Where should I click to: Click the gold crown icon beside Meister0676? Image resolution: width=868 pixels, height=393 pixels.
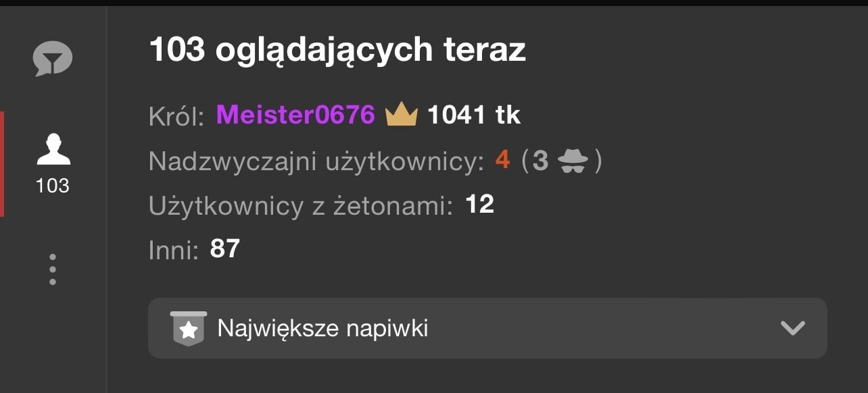coord(402,115)
